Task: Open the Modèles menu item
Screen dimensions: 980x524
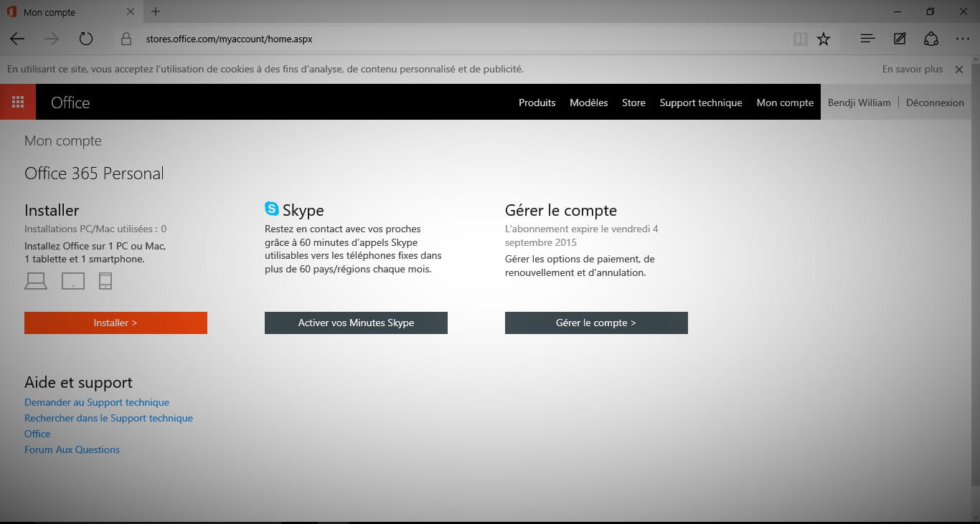Action: [589, 103]
